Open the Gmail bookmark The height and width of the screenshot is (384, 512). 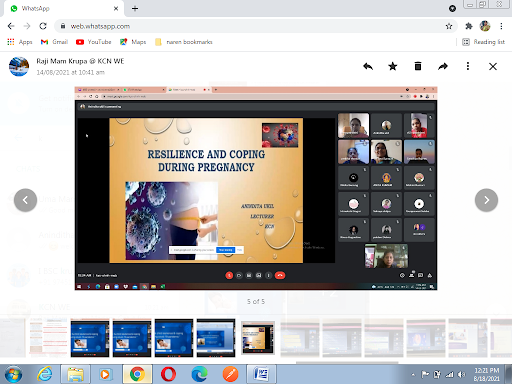(x=54, y=42)
